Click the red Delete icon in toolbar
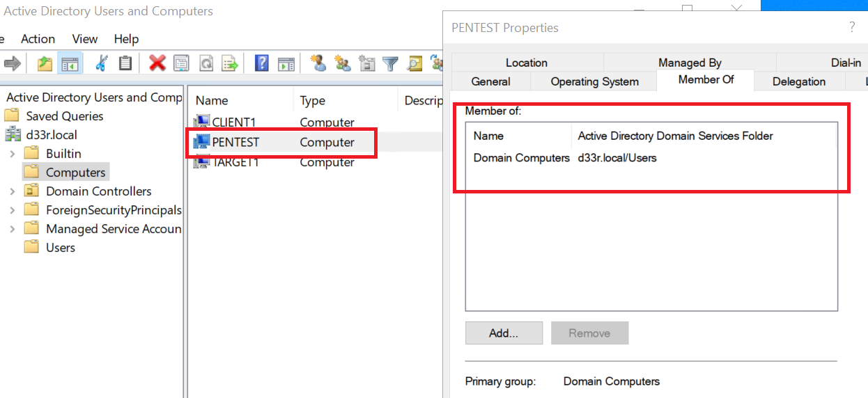 157,64
